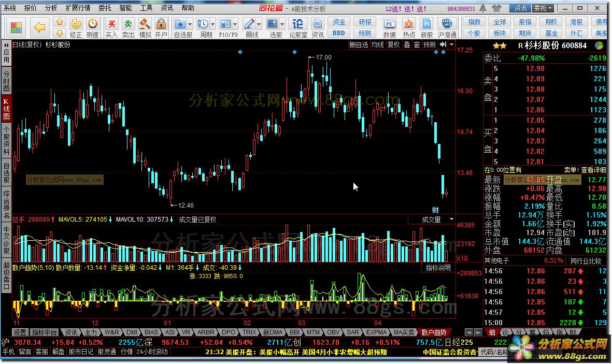Expand the chart options down-arrow near 预测
This screenshot has height=364, width=612.
coord(451,45)
